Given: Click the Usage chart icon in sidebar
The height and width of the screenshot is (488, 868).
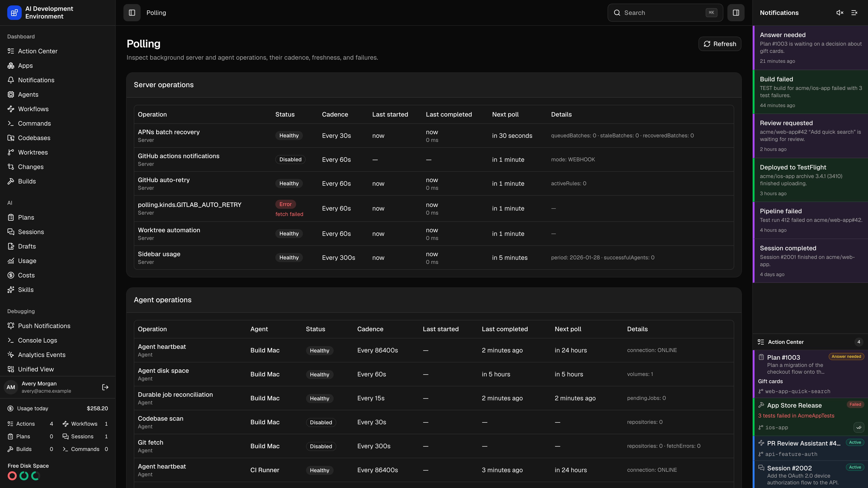Looking at the screenshot, I should pyautogui.click(x=11, y=261).
